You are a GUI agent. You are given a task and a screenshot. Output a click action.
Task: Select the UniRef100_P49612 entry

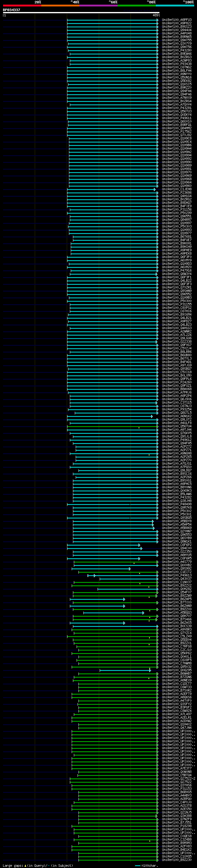point(177,440)
